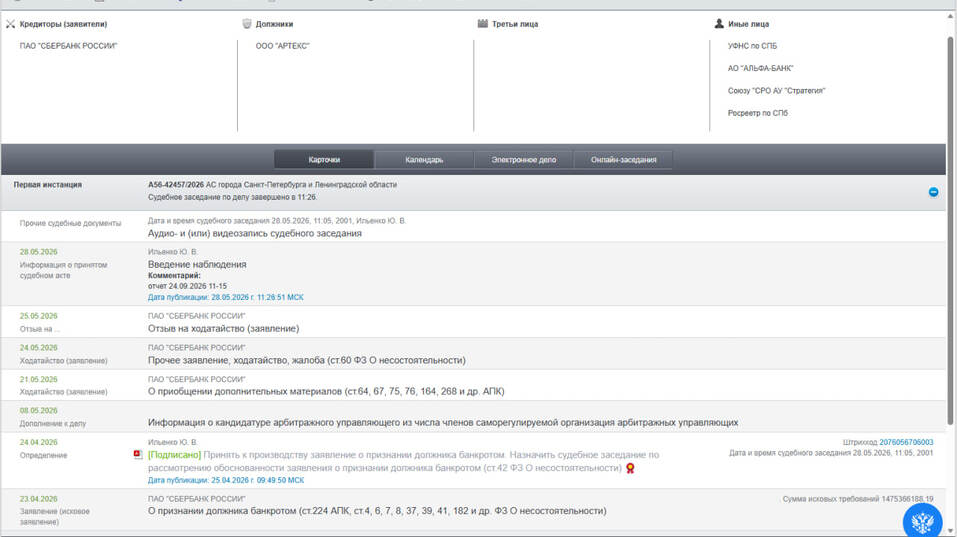Click the debtors shield icon

pos(247,24)
